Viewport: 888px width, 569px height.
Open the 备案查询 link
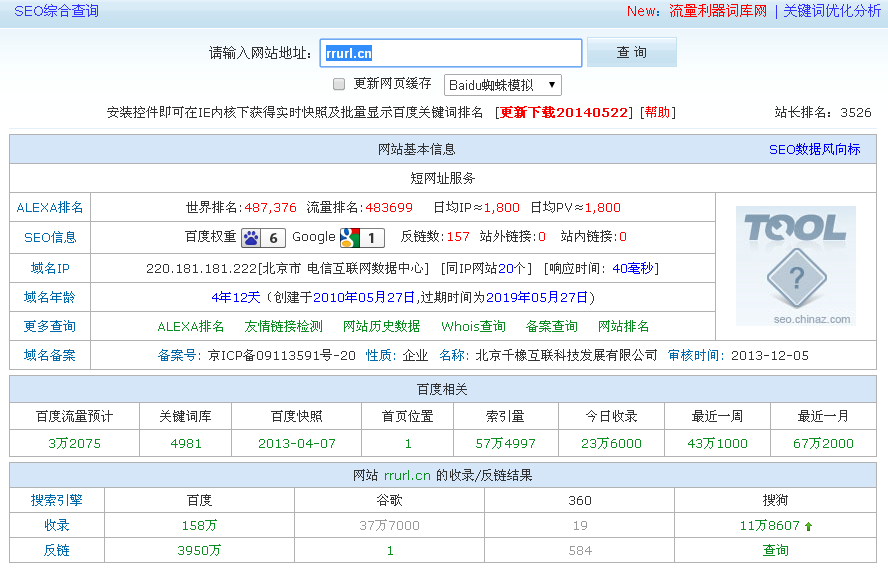pos(552,326)
